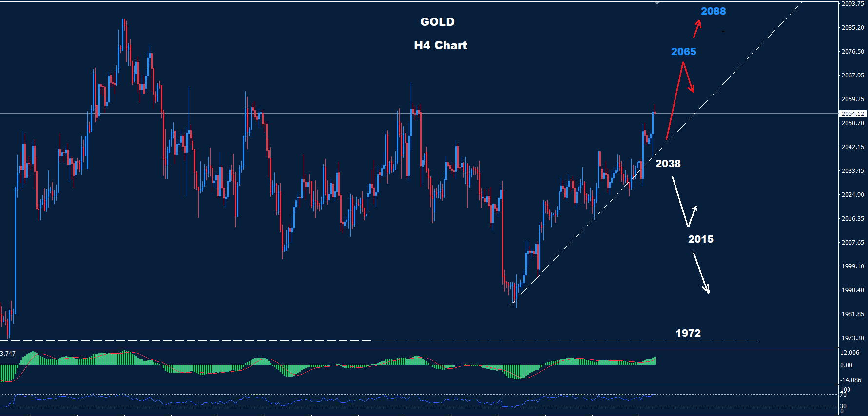
Task: Click the -14.086 MACD scale value
Action: point(850,380)
